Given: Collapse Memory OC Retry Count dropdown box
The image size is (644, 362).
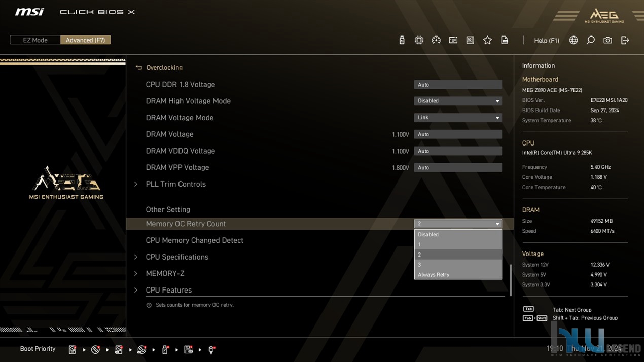Looking at the screenshot, I should (458, 224).
